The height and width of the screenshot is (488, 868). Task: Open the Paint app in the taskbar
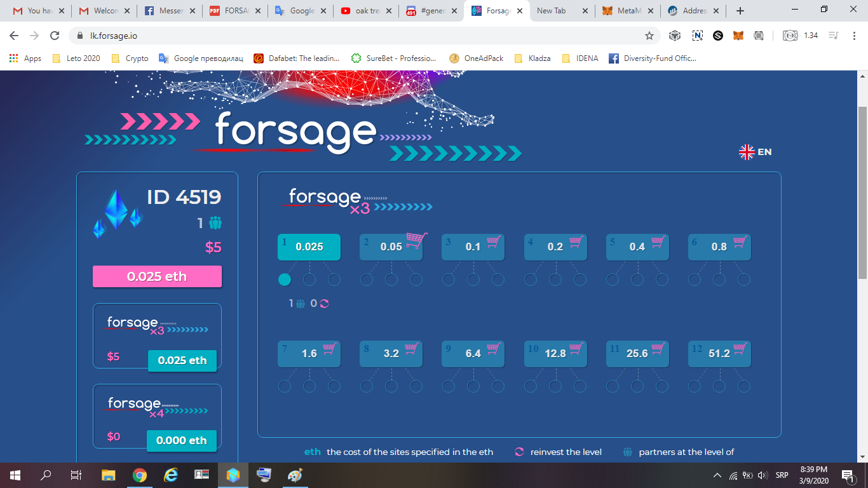[x=296, y=475]
